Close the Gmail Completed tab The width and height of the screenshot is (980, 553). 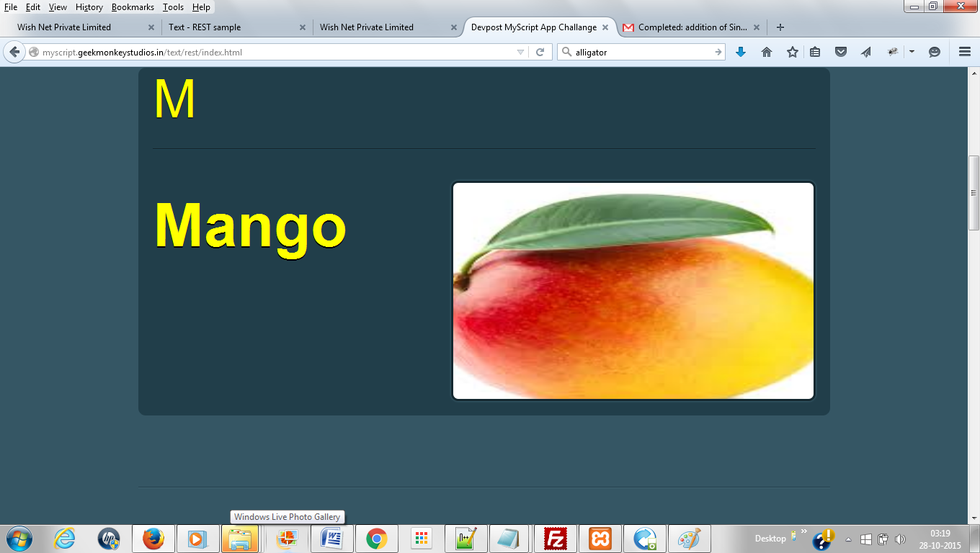757,27
